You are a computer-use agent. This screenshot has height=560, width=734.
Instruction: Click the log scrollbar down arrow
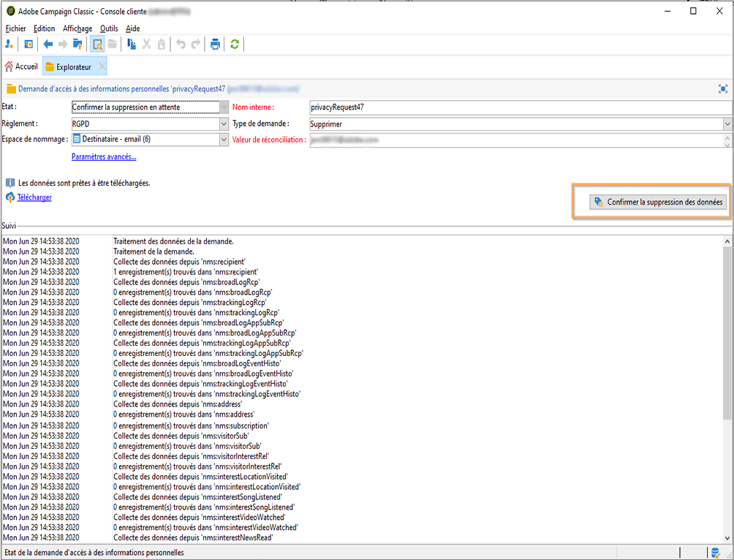click(x=727, y=538)
